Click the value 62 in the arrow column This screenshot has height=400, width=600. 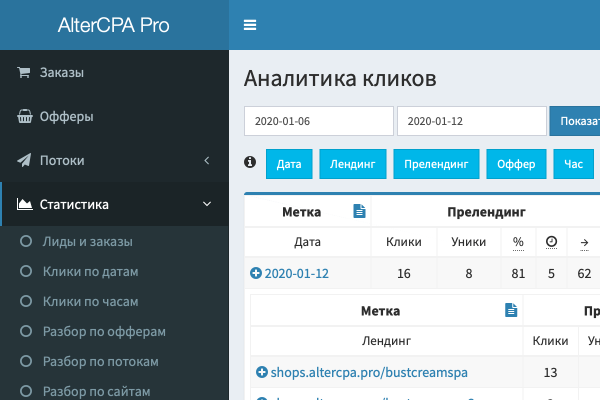(584, 273)
